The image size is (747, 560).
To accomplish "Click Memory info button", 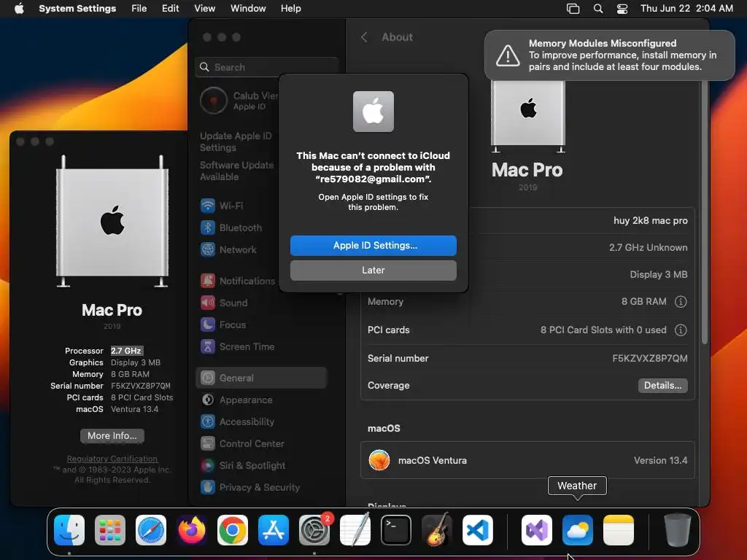I will click(x=681, y=301).
